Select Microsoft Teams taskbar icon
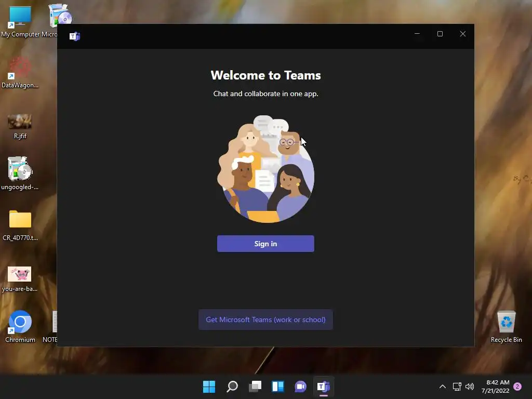 click(323, 387)
